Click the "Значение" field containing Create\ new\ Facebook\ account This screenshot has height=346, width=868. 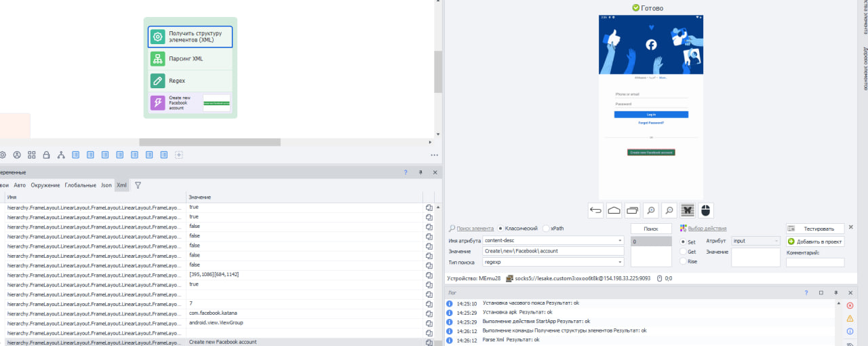tap(553, 251)
